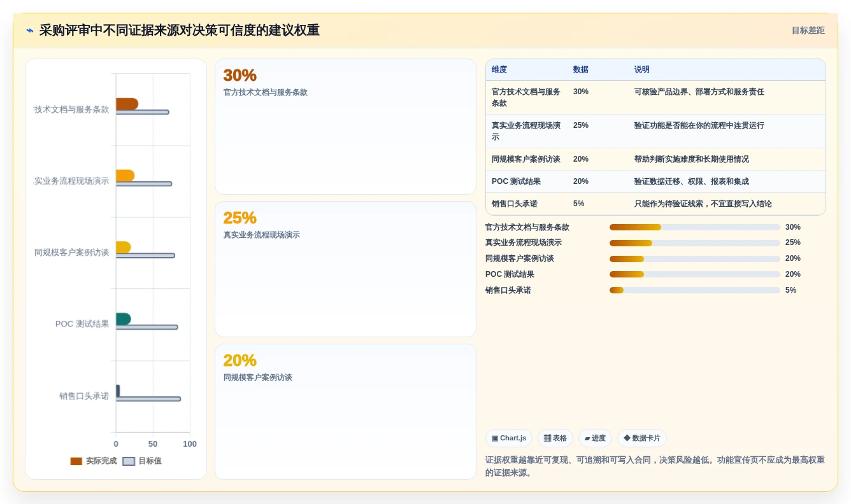Click the 技术文档与服务条款 orange chart bar

coord(127,104)
